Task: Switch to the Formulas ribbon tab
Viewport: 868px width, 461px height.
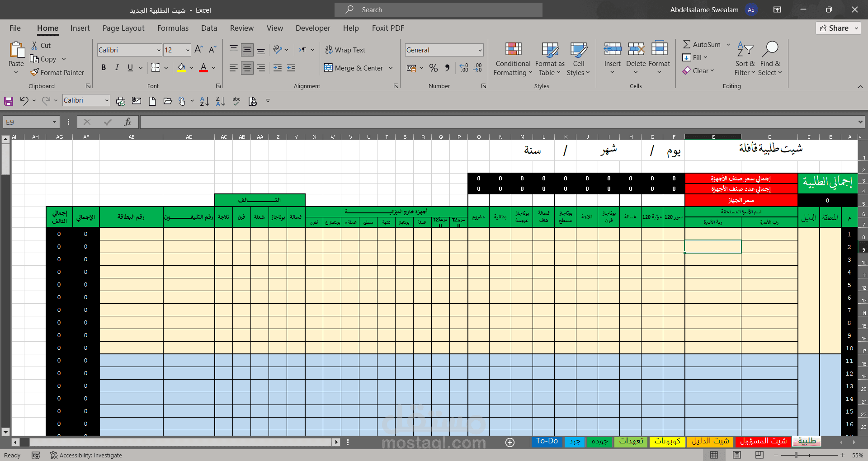Action: point(173,28)
